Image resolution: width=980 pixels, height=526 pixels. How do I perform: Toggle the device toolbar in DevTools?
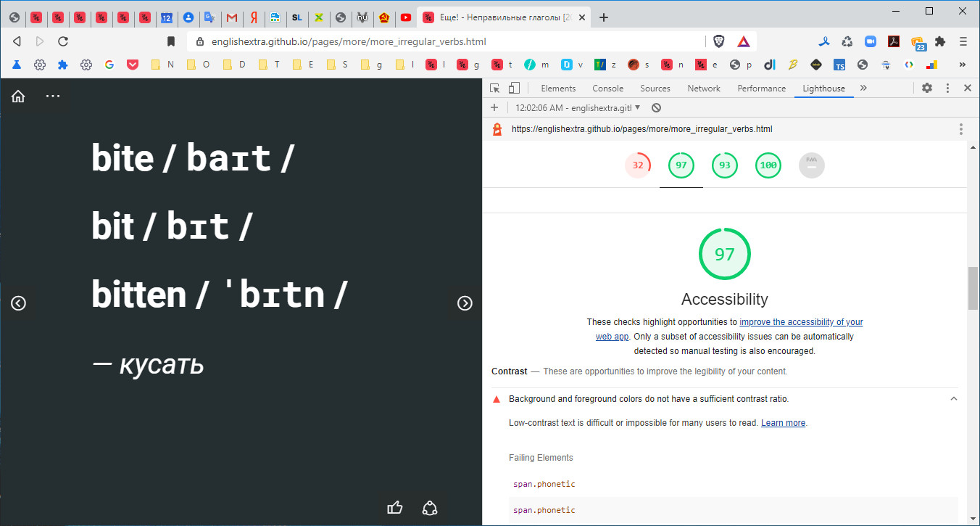[x=514, y=88]
